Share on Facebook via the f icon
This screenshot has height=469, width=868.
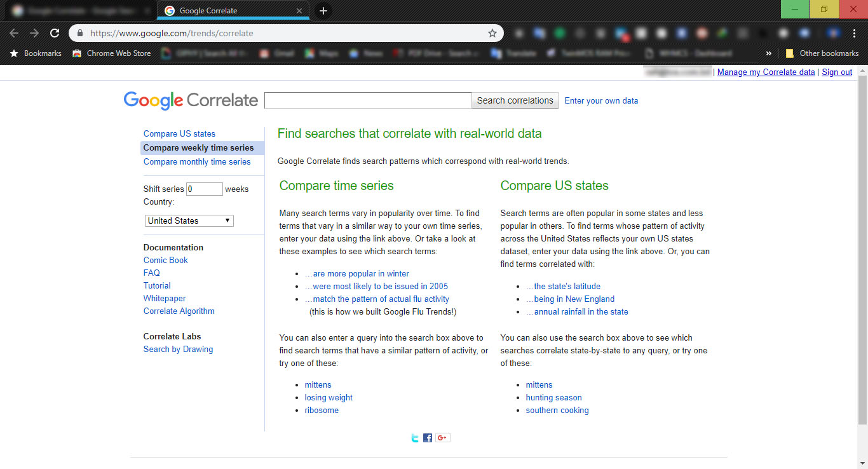[x=428, y=438]
